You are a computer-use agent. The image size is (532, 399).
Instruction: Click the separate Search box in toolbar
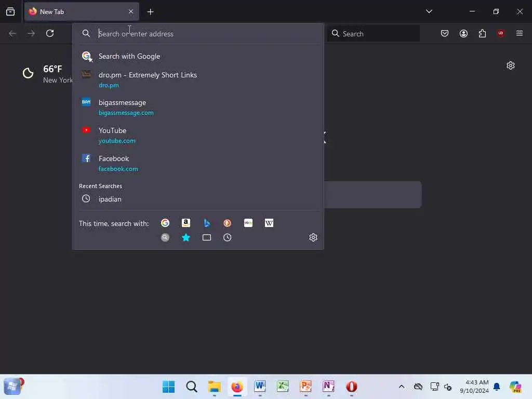click(373, 34)
